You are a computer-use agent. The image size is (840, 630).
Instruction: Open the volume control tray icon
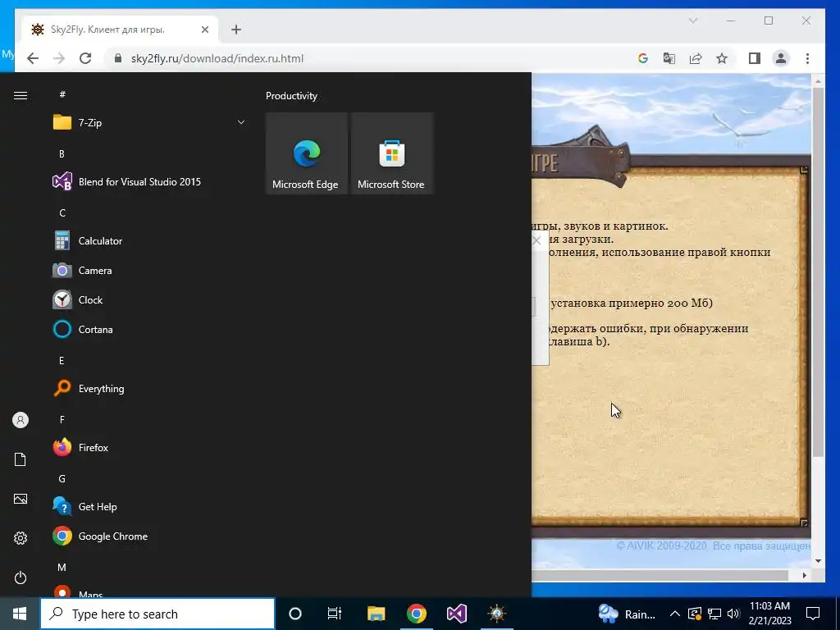pyautogui.click(x=733, y=614)
